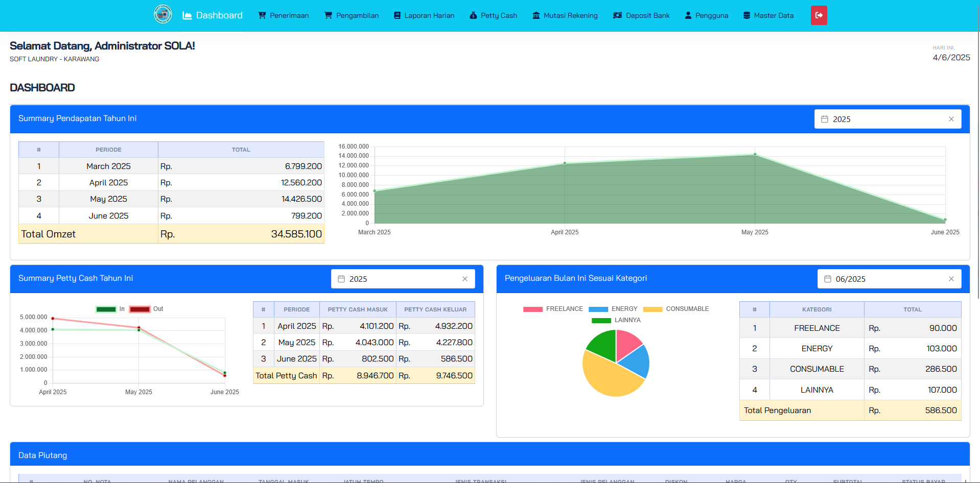Viewport: 980px width, 483px height.
Task: Click calendar icon in Summary Pendapatan year picker
Action: pos(824,119)
